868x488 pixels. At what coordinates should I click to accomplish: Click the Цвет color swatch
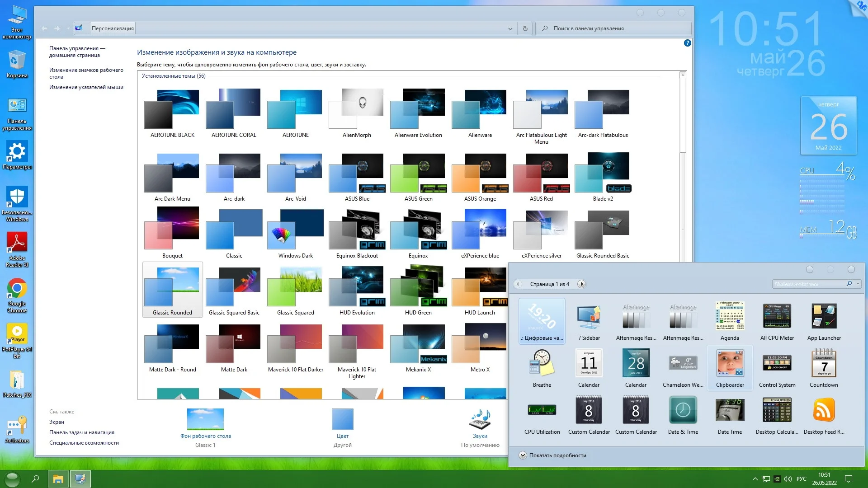pyautogui.click(x=342, y=419)
